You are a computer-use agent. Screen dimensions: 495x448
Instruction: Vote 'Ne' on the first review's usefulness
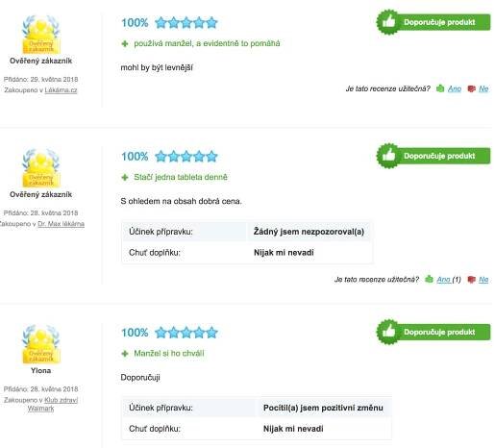pyautogui.click(x=483, y=88)
